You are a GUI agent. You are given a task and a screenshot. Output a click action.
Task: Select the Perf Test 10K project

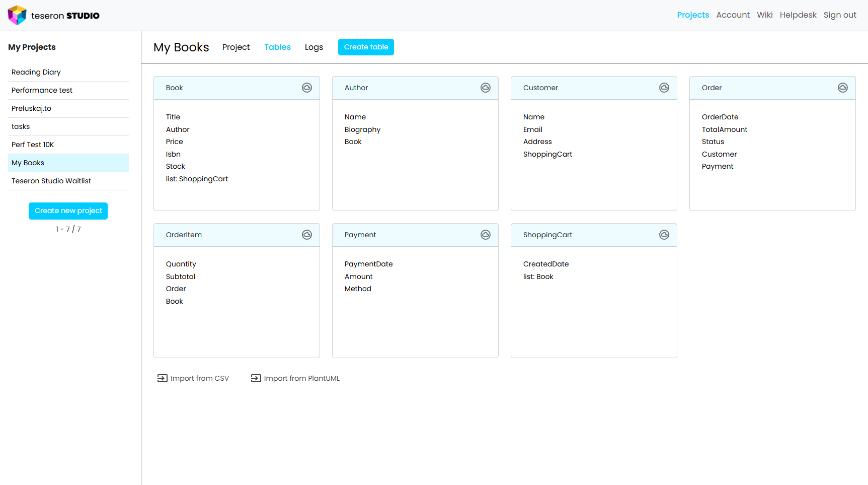tap(68, 145)
